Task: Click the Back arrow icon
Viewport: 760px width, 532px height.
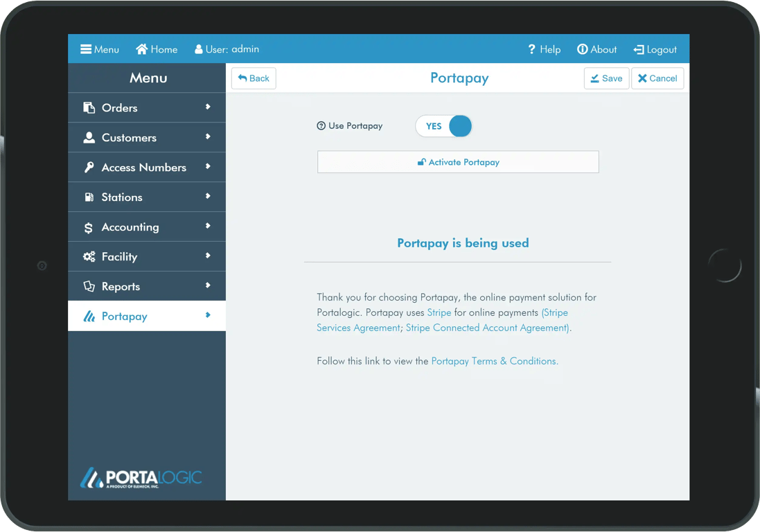Action: click(243, 78)
